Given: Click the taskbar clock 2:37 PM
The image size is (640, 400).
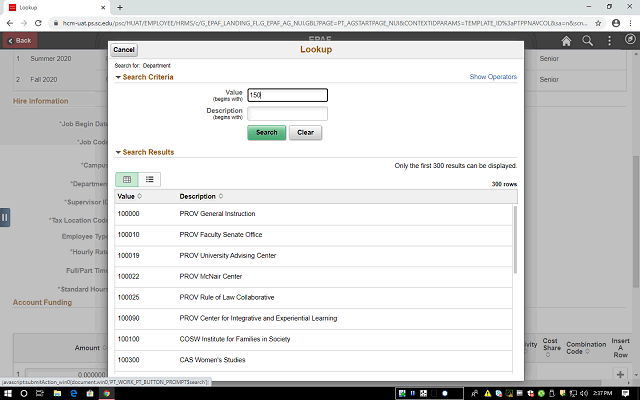Looking at the screenshot, I should [602, 393].
